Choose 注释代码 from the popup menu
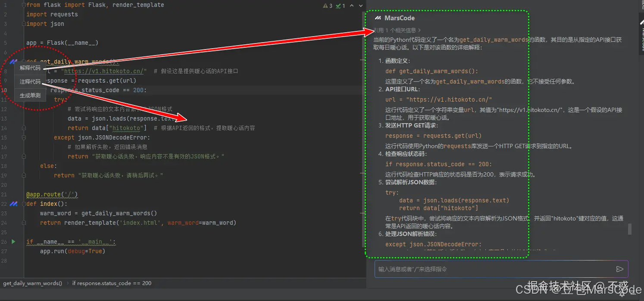This screenshot has width=644, height=301. pos(30,82)
